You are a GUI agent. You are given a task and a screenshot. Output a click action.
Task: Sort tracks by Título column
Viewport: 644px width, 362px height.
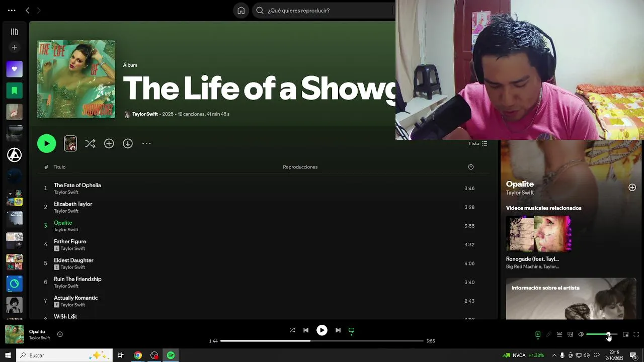(59, 167)
